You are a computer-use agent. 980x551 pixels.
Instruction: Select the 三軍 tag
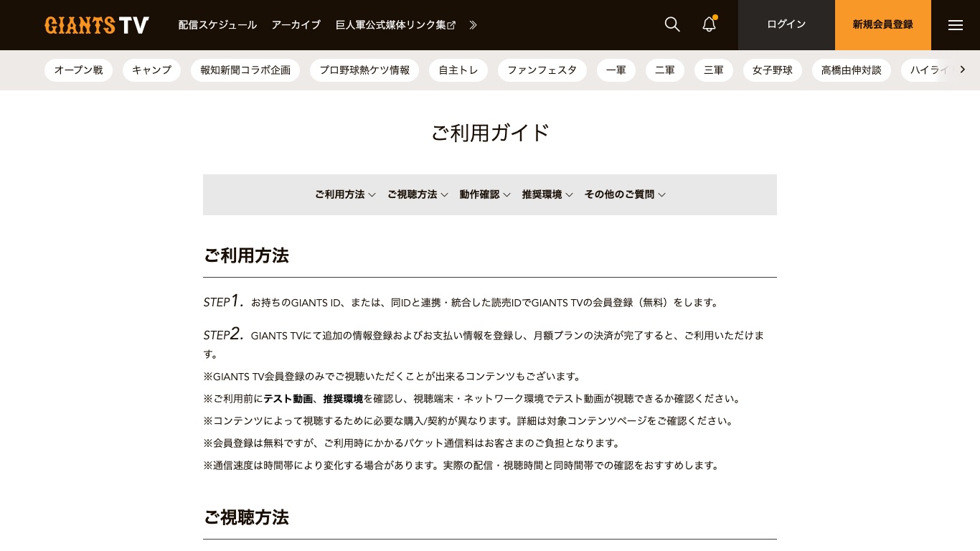714,70
